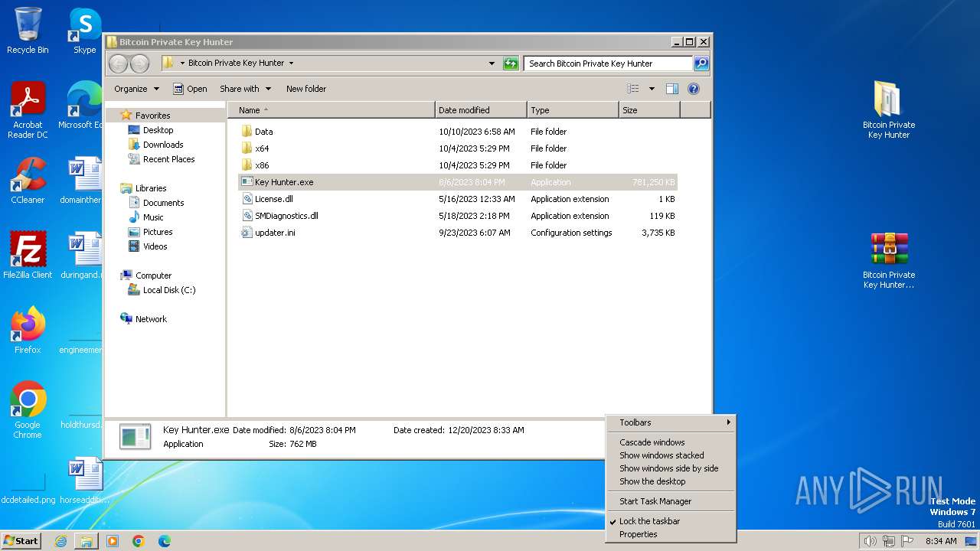Select Recent Places in navigation pane

pos(168,159)
